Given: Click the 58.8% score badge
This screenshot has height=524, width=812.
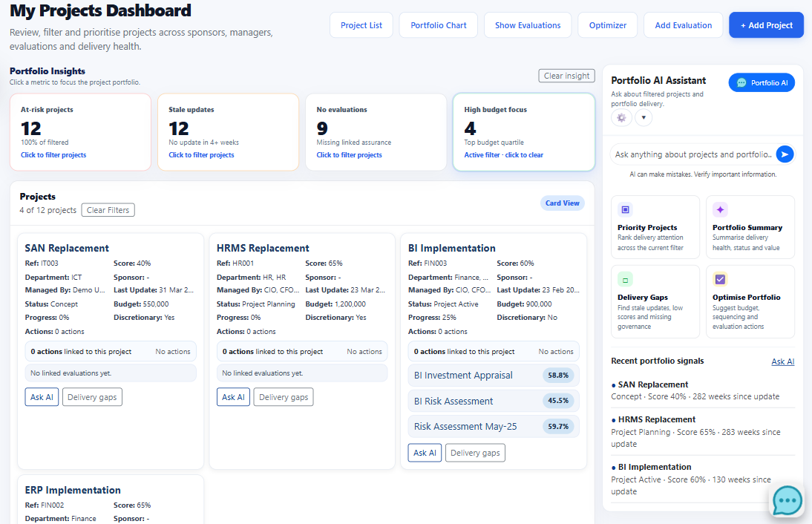Looking at the screenshot, I should tap(557, 376).
